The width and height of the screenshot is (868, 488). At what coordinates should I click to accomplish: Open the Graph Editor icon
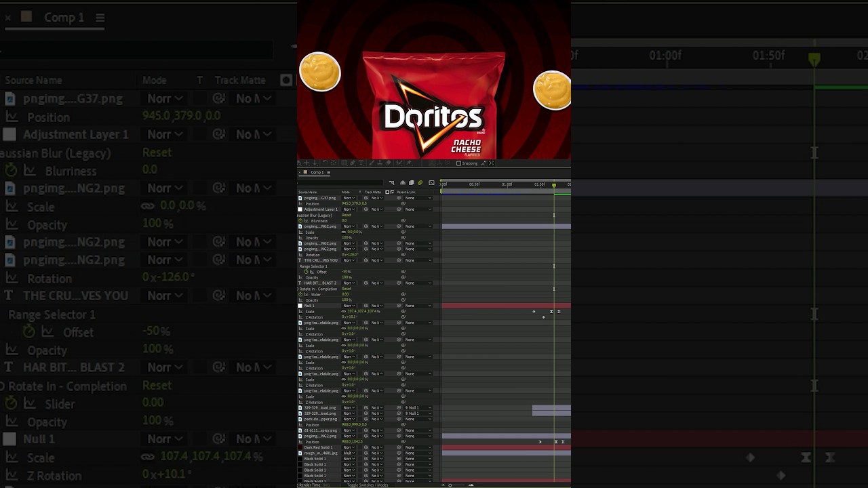pos(431,183)
